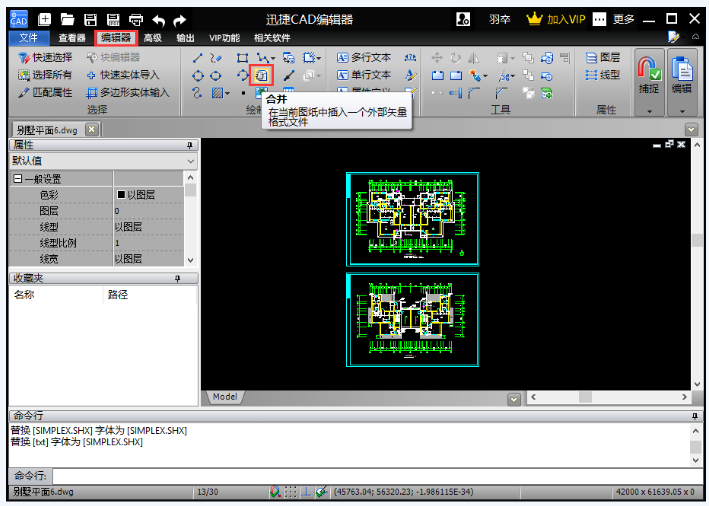Open the polyline tool dropdown arrow
Screen dimensions: 709x506
[x=273, y=58]
